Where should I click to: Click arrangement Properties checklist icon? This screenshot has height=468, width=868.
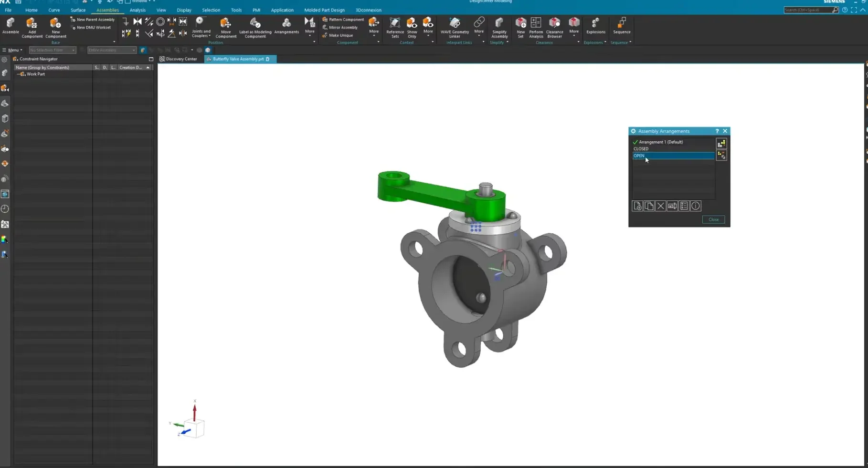pos(684,206)
